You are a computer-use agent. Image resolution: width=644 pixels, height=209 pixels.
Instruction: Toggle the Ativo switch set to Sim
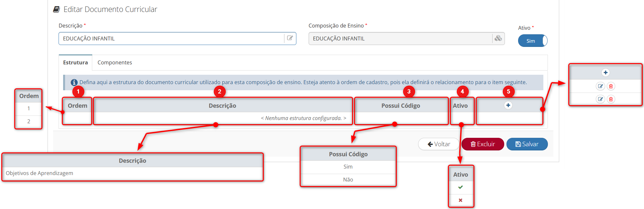click(532, 41)
